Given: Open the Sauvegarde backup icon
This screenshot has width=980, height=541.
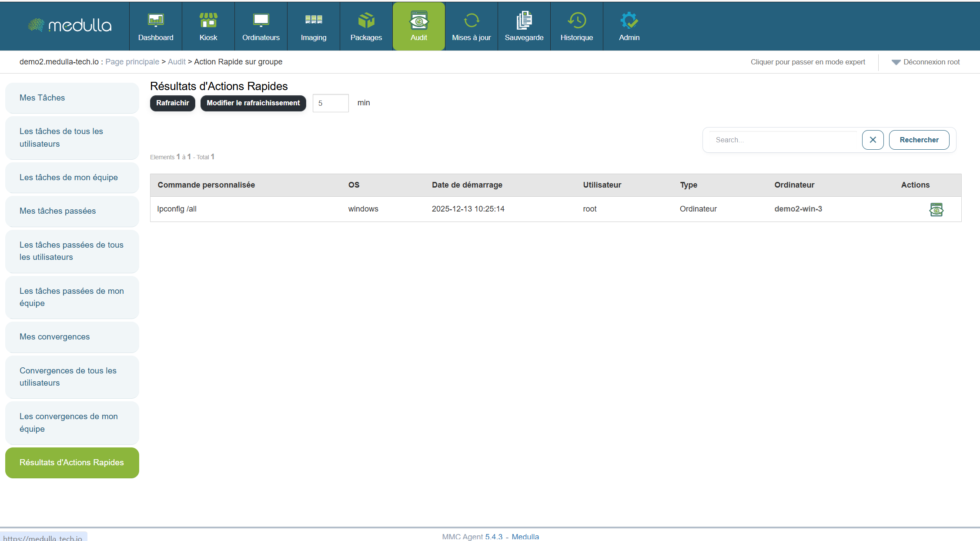Looking at the screenshot, I should click(524, 20).
